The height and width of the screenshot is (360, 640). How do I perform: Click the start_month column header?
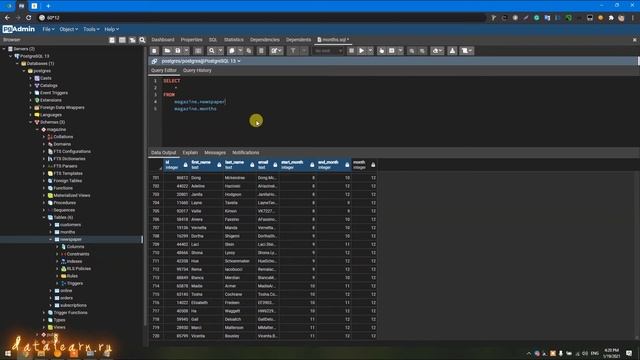[298, 164]
